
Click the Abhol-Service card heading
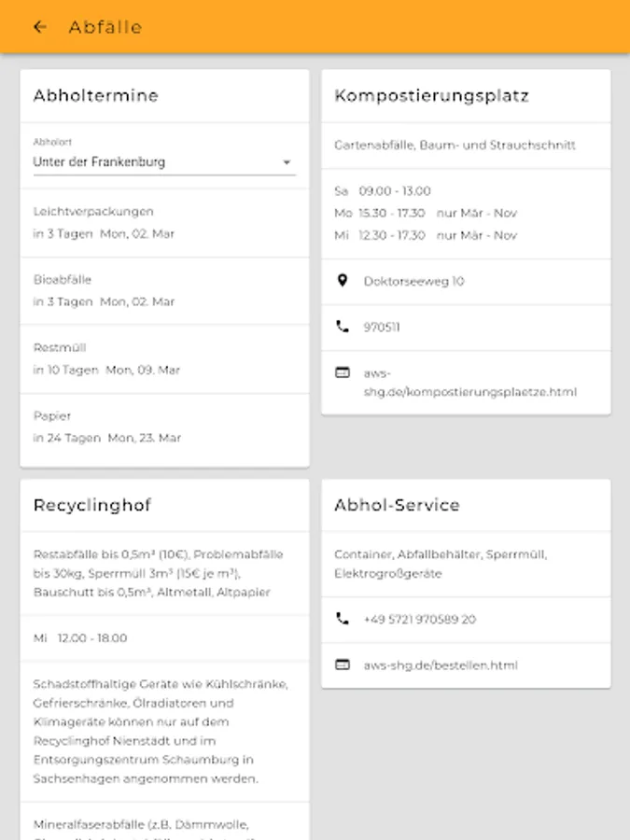pos(397,505)
